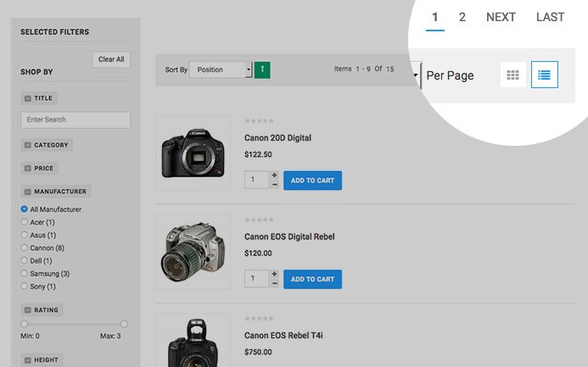Select Acer (1) manufacturer filter
The image size is (588, 367).
[x=25, y=222]
